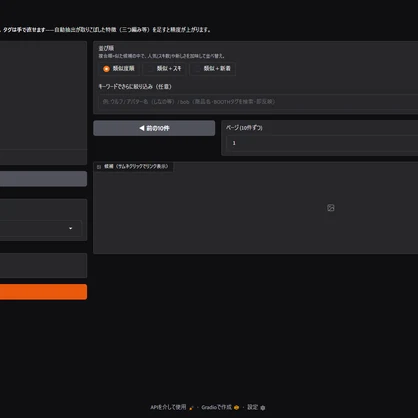The height and width of the screenshot is (418, 418).
Task: Click the orange submit button
Action: pyautogui.click(x=43, y=292)
